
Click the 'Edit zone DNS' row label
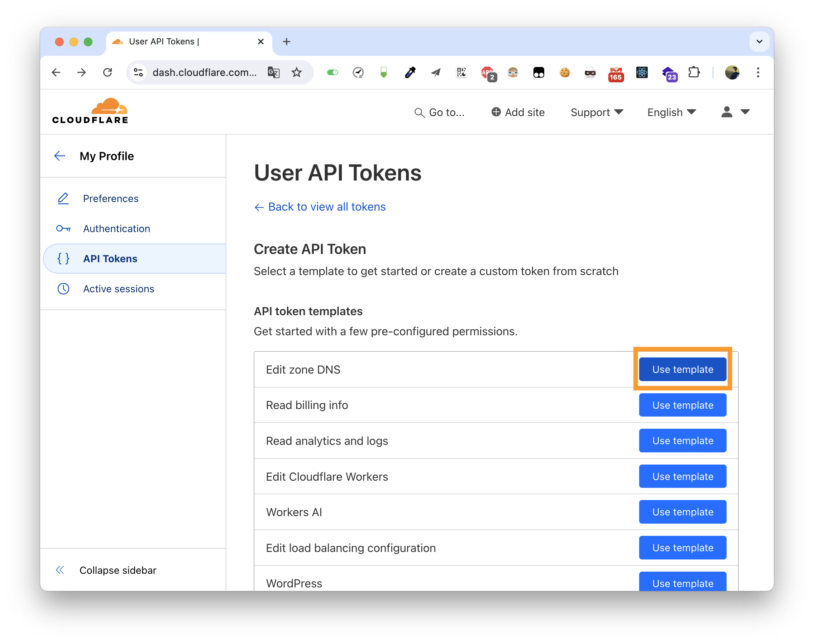pyautogui.click(x=303, y=370)
